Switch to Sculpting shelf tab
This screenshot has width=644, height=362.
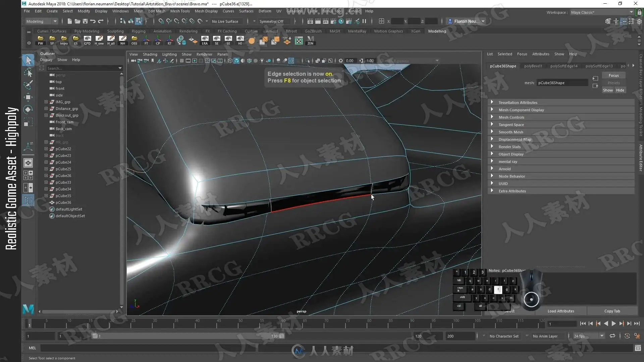115,31
